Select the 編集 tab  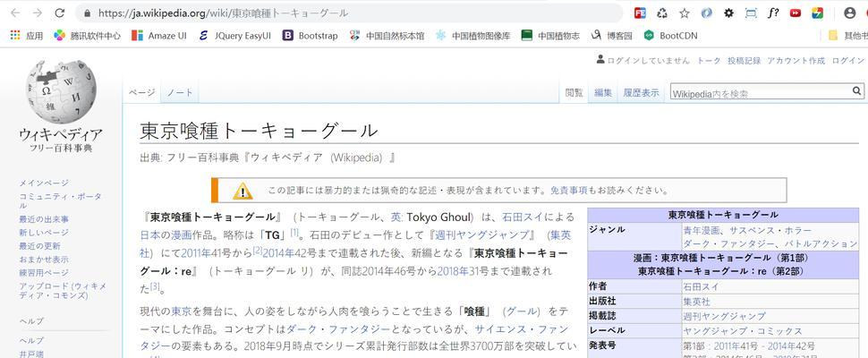pyautogui.click(x=603, y=92)
